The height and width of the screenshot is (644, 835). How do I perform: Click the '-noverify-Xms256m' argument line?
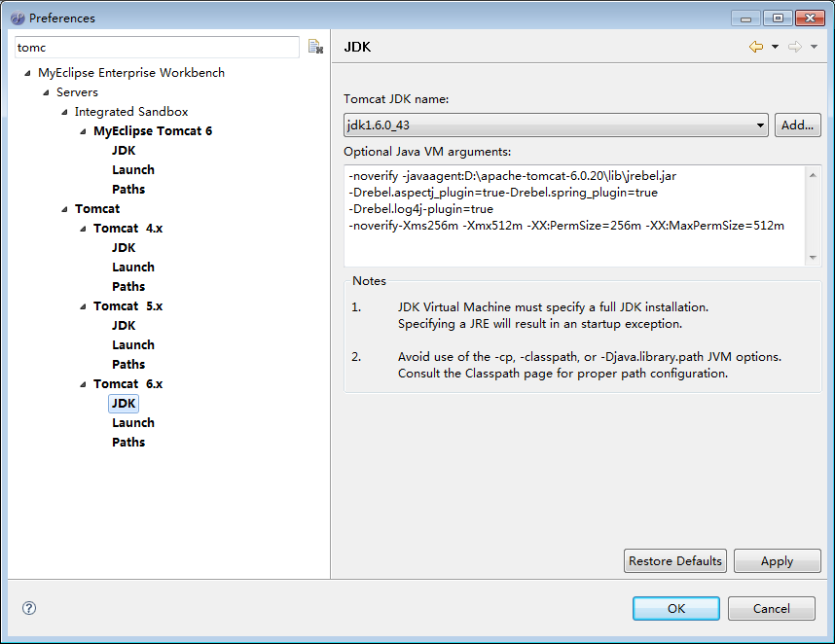pyautogui.click(x=566, y=226)
